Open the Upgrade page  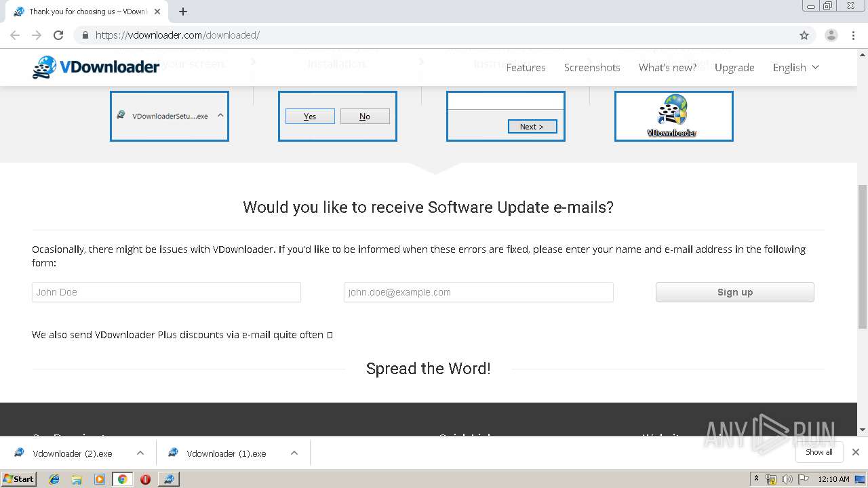[734, 67]
